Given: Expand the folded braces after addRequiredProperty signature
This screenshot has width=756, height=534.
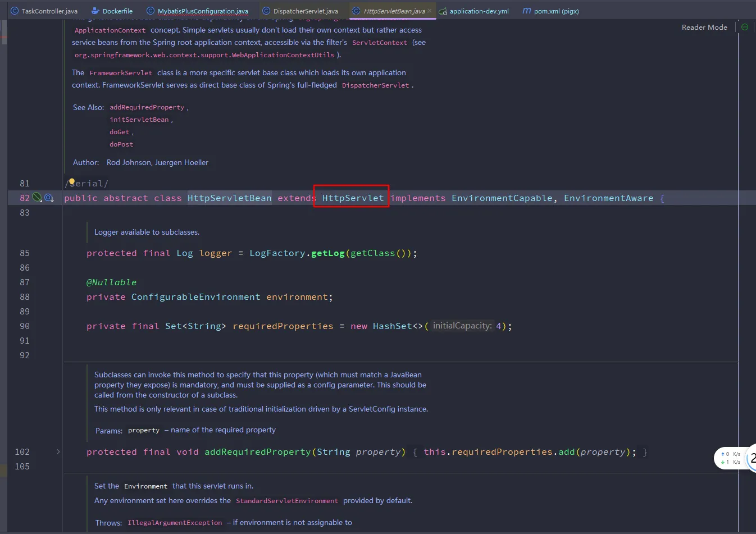Looking at the screenshot, I should pyautogui.click(x=415, y=452).
